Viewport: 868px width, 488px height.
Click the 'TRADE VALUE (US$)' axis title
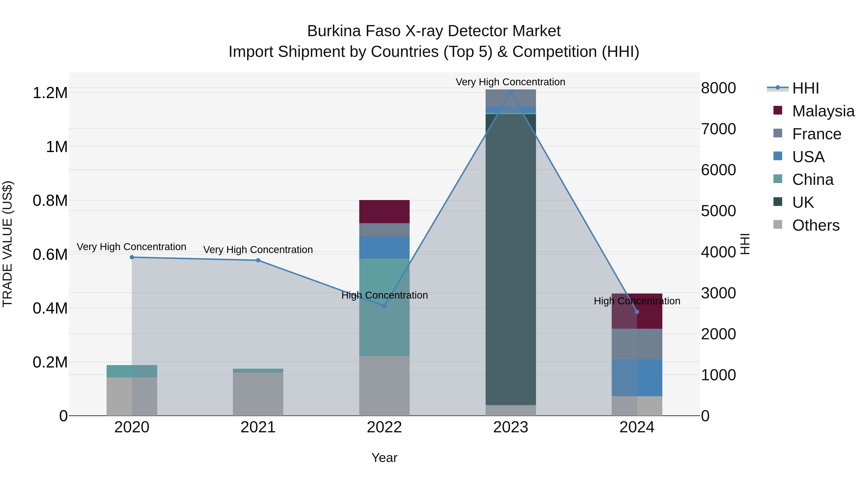[7, 244]
